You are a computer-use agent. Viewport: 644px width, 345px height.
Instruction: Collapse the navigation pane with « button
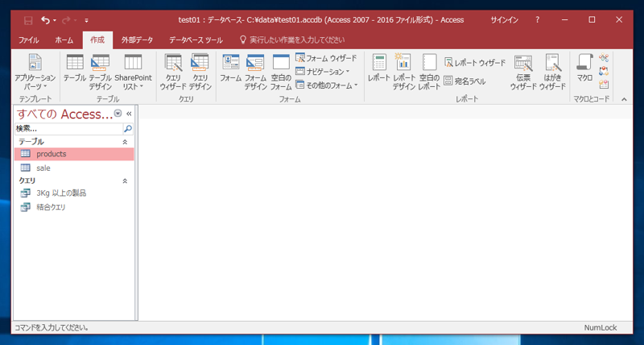[x=129, y=114]
